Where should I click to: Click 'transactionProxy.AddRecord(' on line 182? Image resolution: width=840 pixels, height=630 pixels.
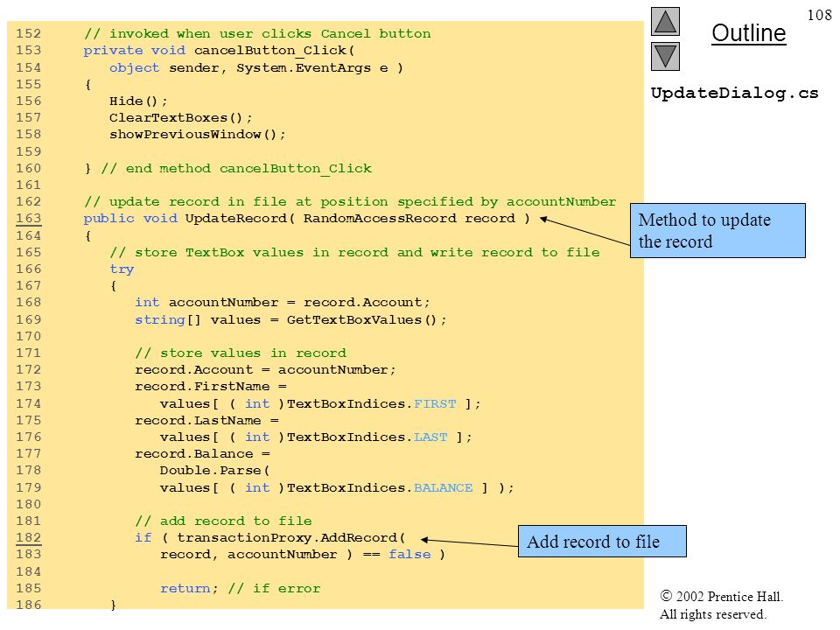(290, 538)
